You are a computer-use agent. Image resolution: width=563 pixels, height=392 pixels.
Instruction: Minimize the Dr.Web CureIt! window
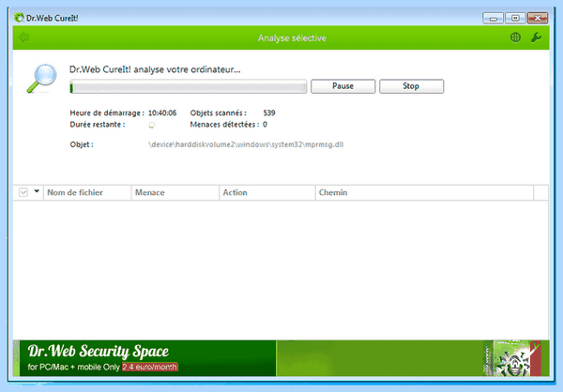pos(493,18)
